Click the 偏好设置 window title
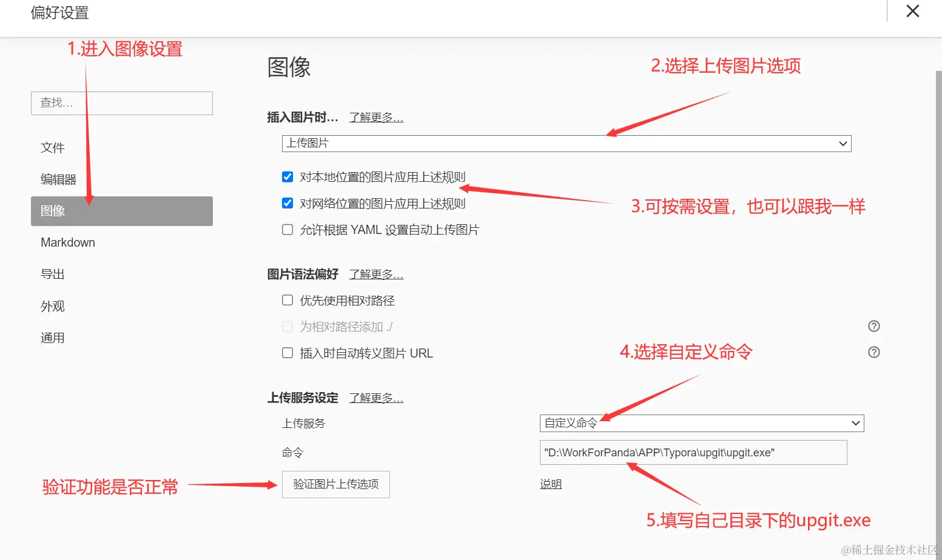Viewport: 942px width, 560px height. click(x=60, y=12)
